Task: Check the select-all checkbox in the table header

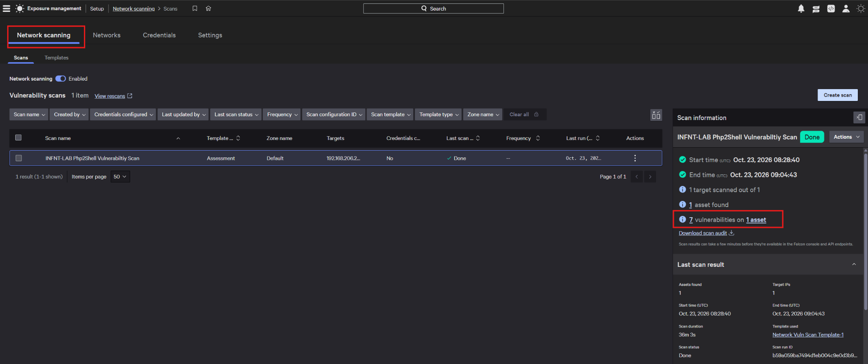Action: [18, 137]
